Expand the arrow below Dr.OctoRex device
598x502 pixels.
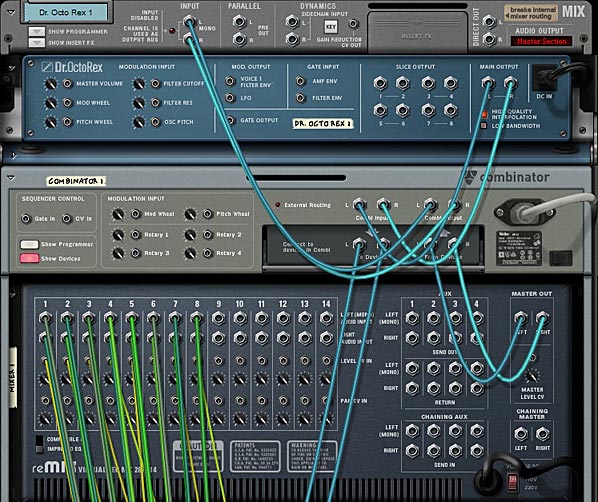tap(14, 155)
